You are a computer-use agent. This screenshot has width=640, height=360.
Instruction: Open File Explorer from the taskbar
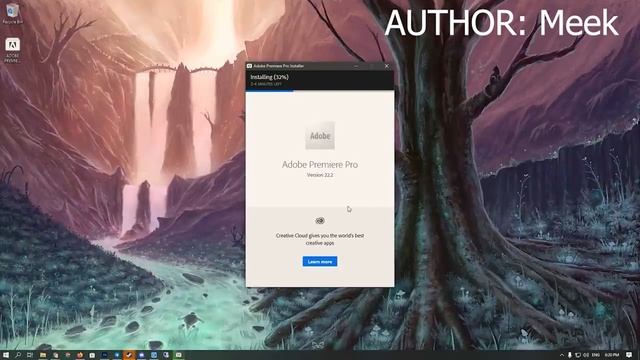coord(43,355)
